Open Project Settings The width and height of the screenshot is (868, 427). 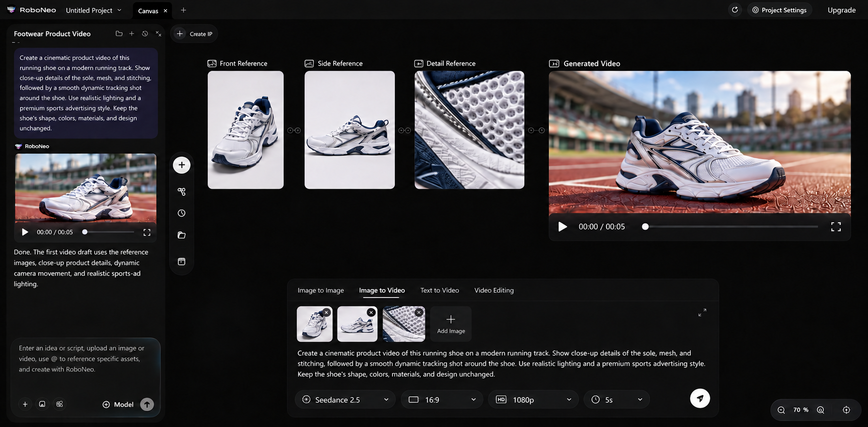coord(779,10)
